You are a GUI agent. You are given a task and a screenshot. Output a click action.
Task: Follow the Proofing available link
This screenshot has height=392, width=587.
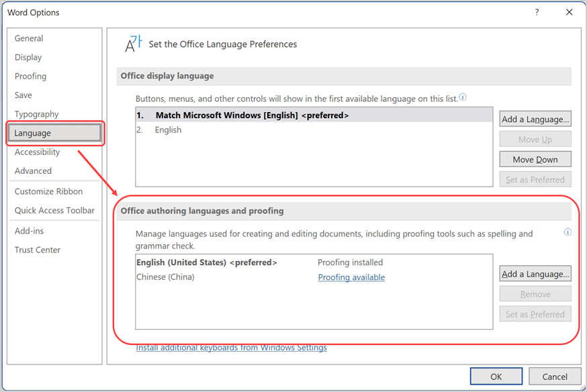pyautogui.click(x=351, y=277)
